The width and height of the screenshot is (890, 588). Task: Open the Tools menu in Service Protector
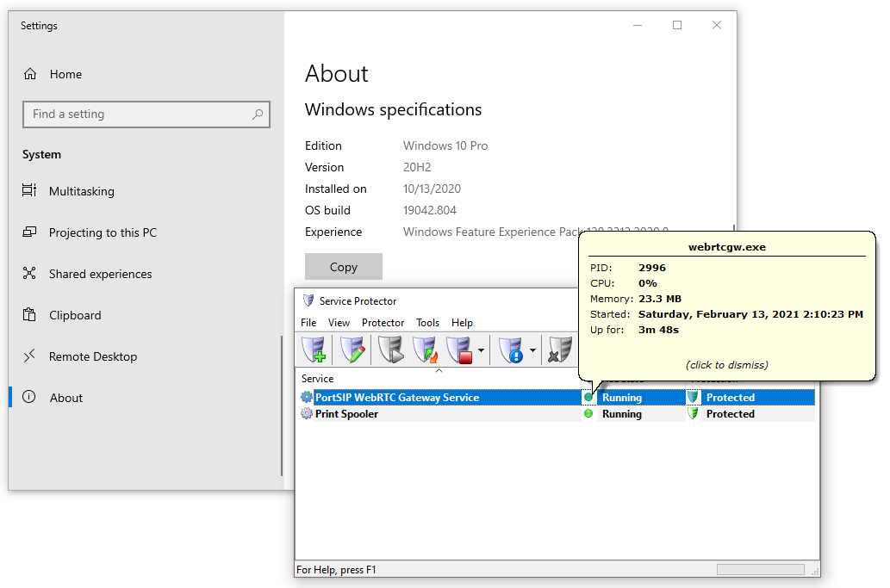click(x=428, y=323)
